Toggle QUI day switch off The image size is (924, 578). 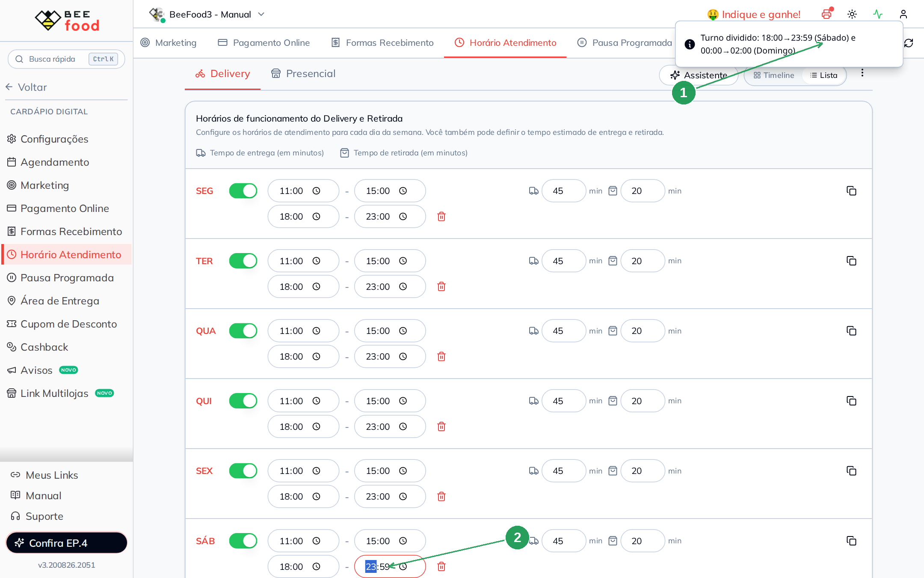tap(243, 401)
